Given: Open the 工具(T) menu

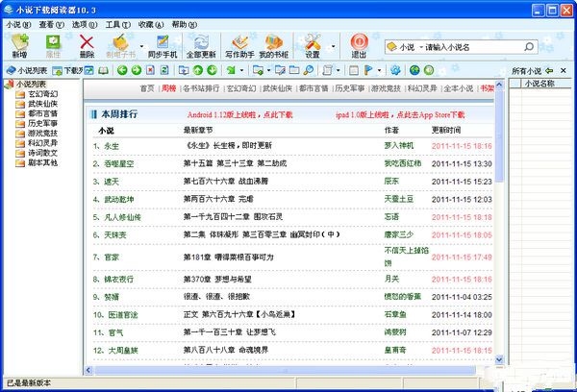Looking at the screenshot, I should (117, 23).
